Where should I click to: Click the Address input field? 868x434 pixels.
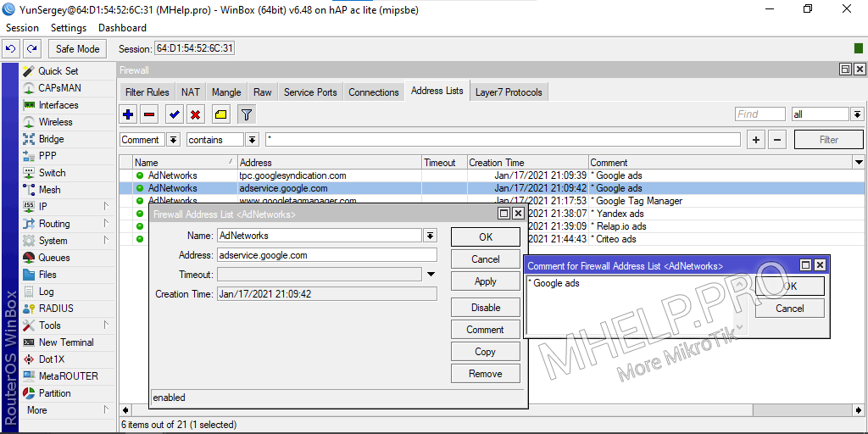(x=326, y=254)
